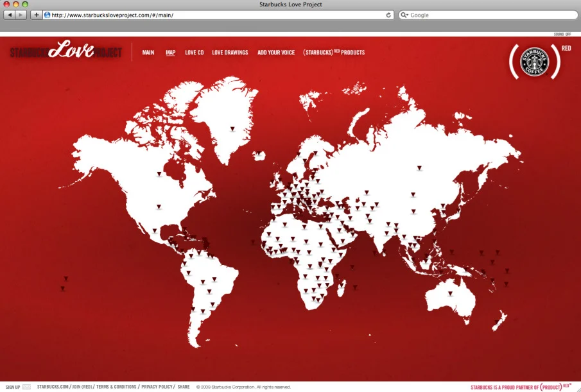Select the Mongolia map marker

tap(413, 194)
